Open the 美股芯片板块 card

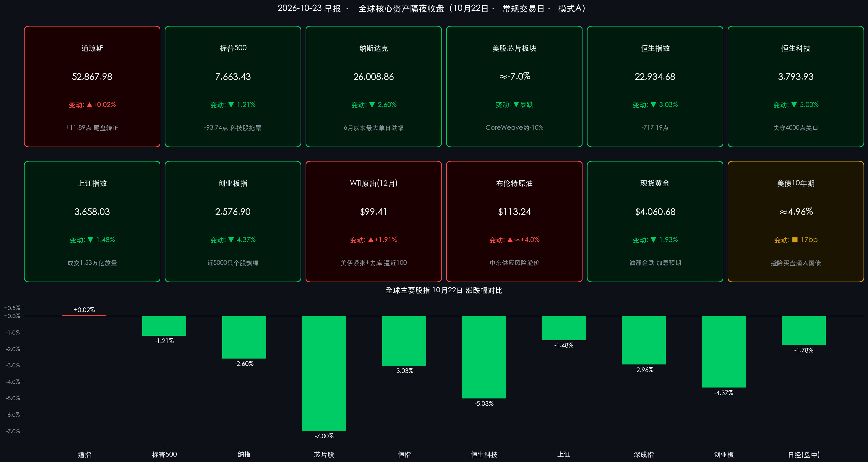click(x=514, y=86)
